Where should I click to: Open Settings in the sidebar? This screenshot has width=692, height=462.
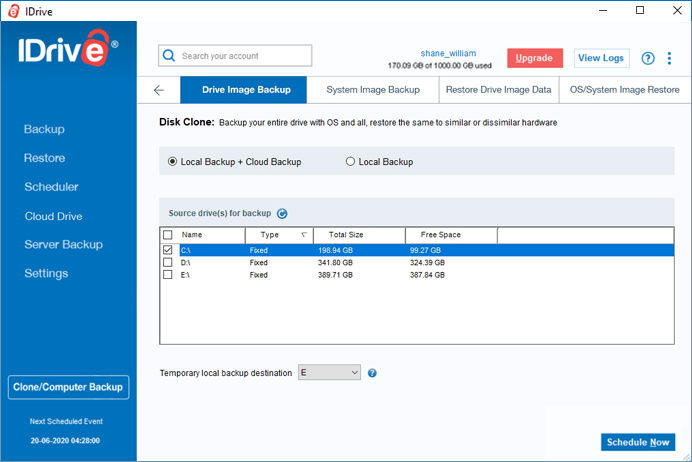[46, 274]
